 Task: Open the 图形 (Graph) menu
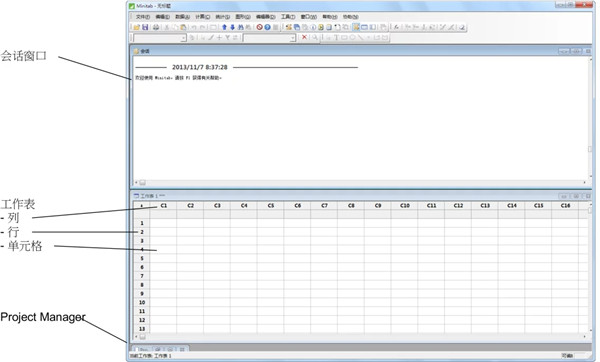click(243, 17)
